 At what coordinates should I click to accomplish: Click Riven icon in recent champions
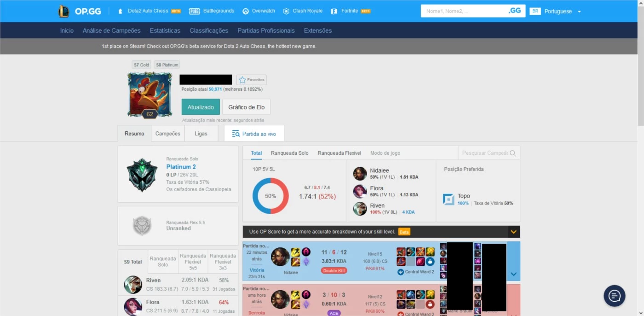pyautogui.click(x=360, y=209)
